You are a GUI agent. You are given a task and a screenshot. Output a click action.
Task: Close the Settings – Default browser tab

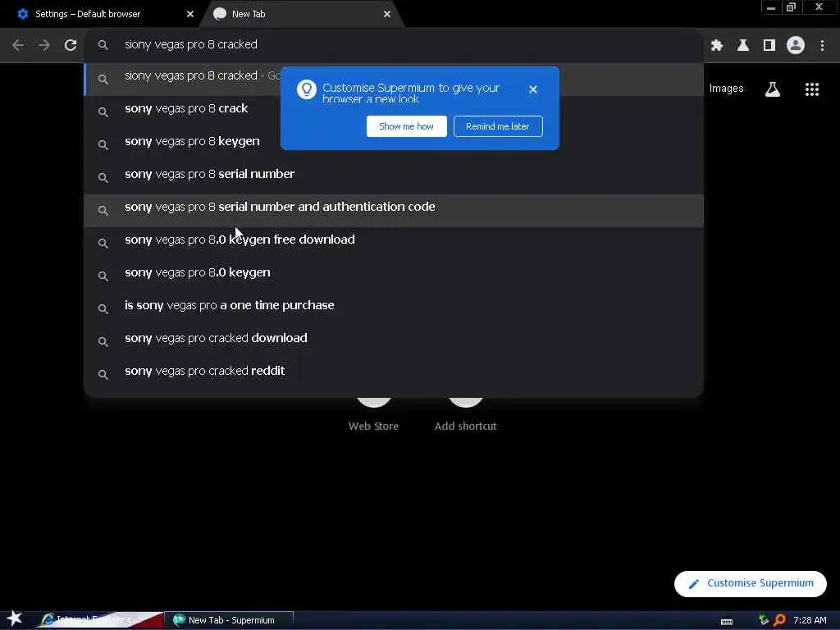coord(189,14)
